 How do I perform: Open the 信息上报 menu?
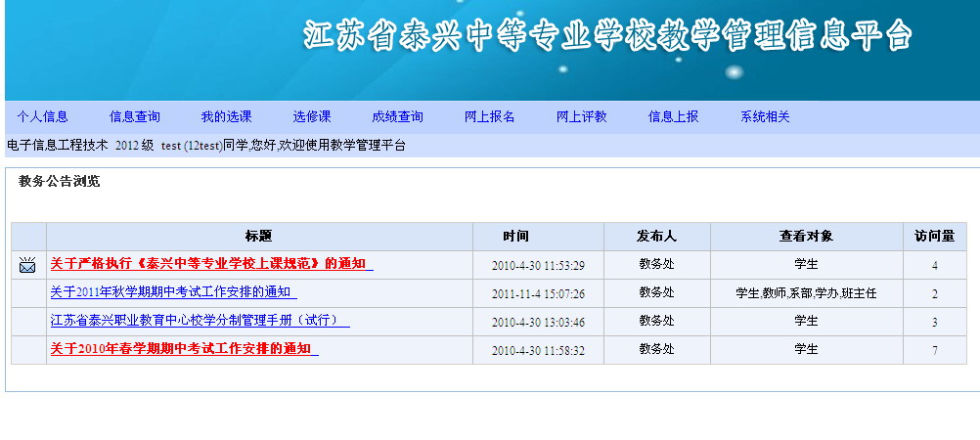pos(673,116)
